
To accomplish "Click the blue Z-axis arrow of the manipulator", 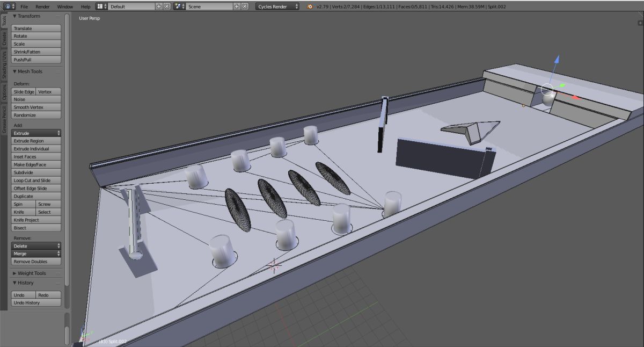I will pyautogui.click(x=557, y=60).
